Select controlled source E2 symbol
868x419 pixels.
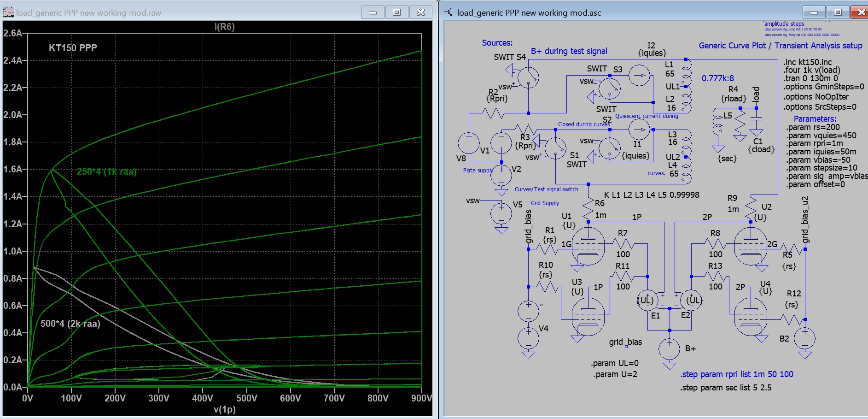[691, 301]
